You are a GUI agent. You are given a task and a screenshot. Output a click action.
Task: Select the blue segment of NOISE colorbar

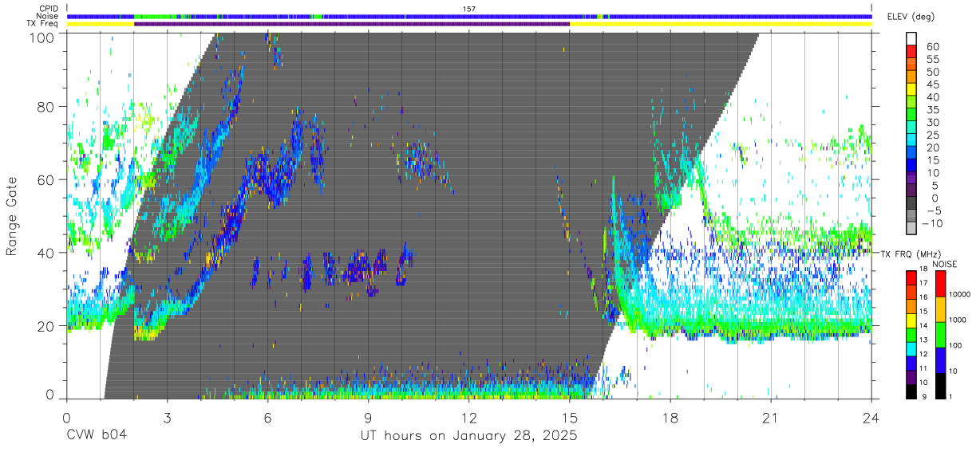940,360
